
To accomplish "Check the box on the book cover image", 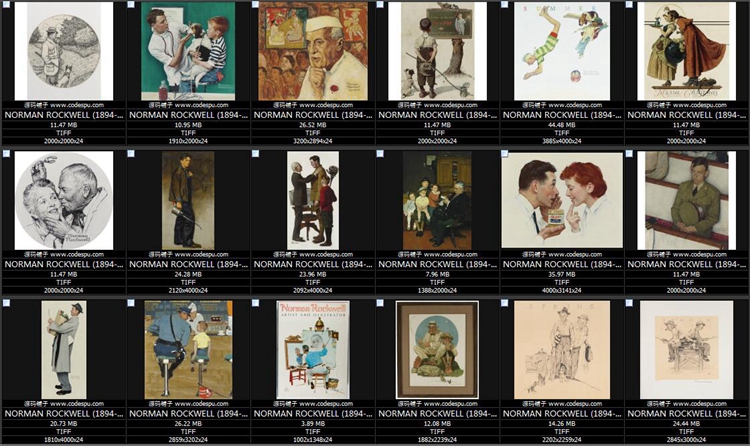I will click(255, 303).
